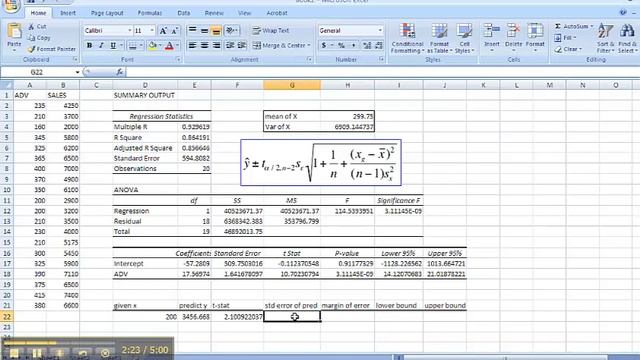This screenshot has height=360, width=640.
Task: Apply accounting dollar number format
Action: coord(324,45)
